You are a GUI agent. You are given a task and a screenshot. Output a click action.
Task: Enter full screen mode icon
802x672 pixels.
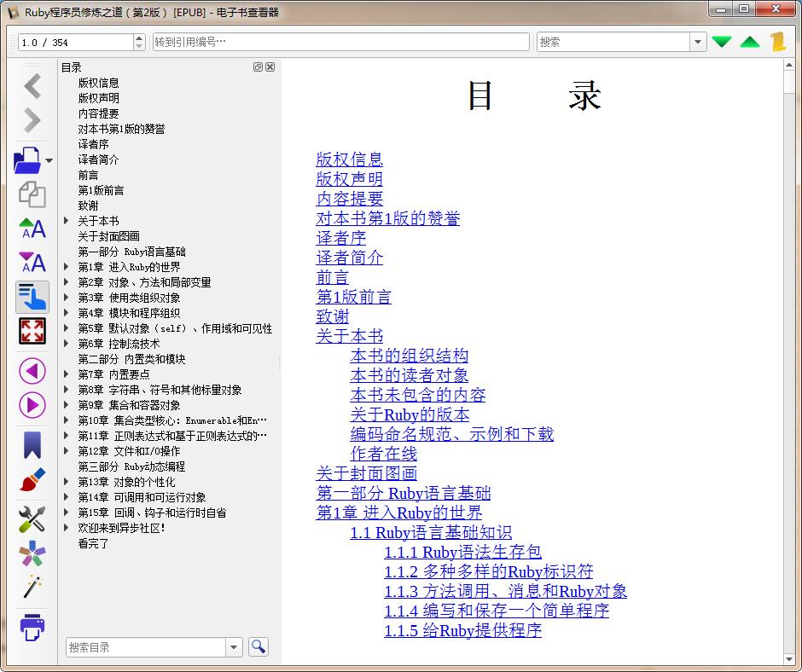point(32,331)
